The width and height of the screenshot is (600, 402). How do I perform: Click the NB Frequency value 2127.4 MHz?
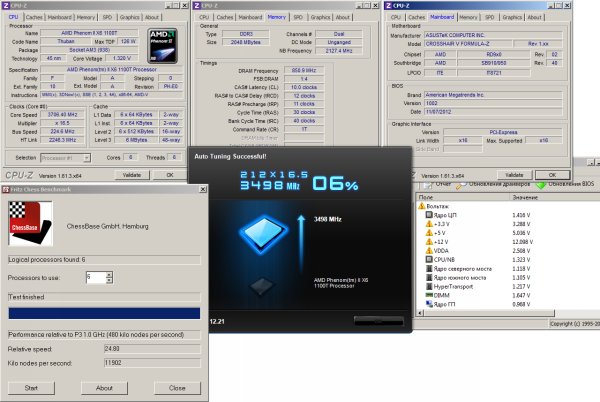339,50
